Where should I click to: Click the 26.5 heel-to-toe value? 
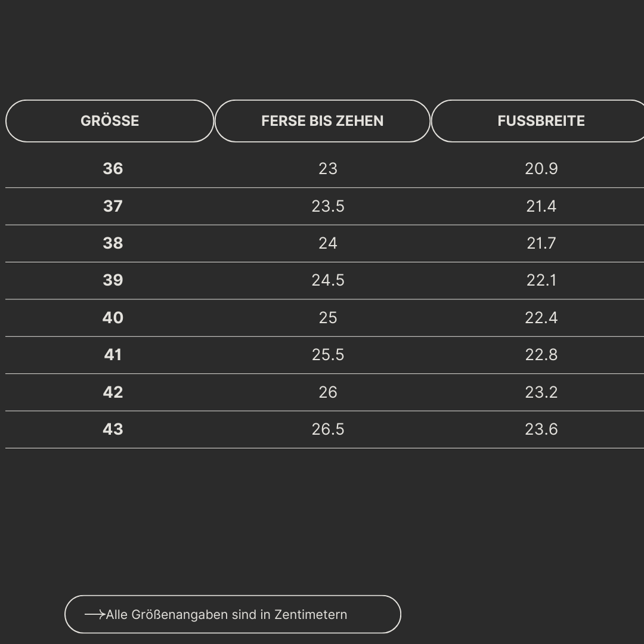[328, 429]
